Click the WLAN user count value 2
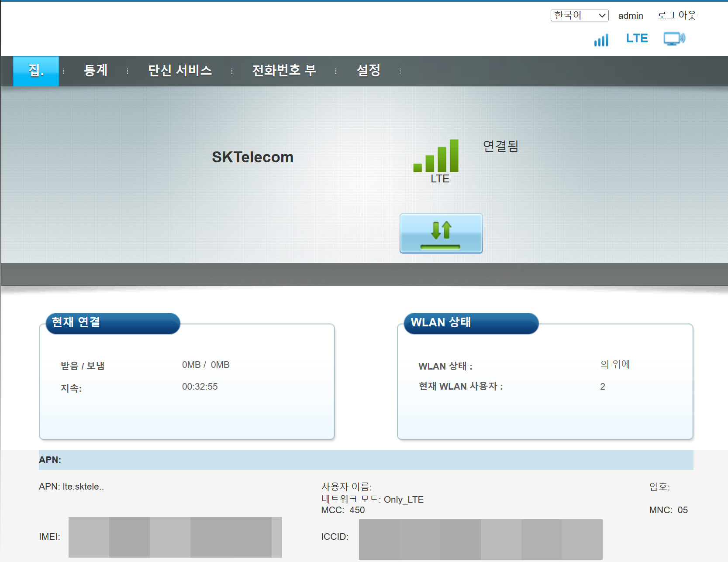Image resolution: width=728 pixels, height=562 pixels. click(603, 387)
